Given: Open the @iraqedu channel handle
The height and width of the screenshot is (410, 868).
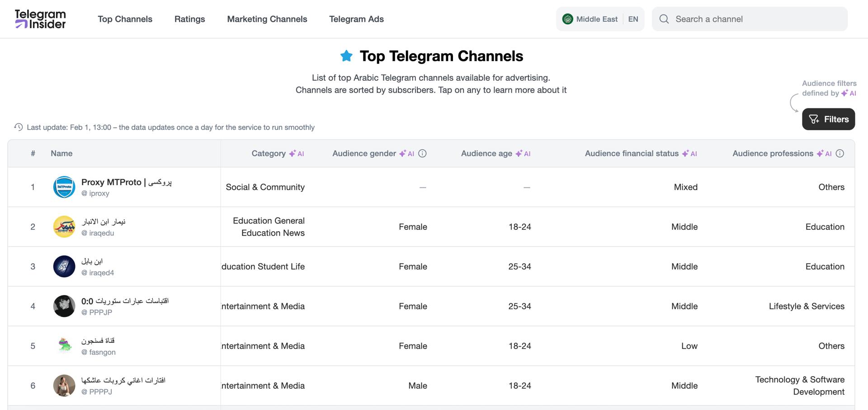Looking at the screenshot, I should coord(98,233).
